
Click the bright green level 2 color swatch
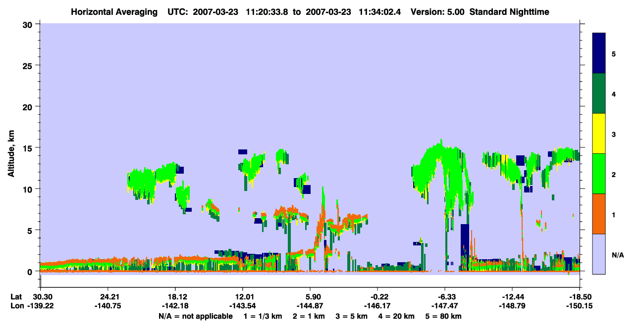point(599,174)
